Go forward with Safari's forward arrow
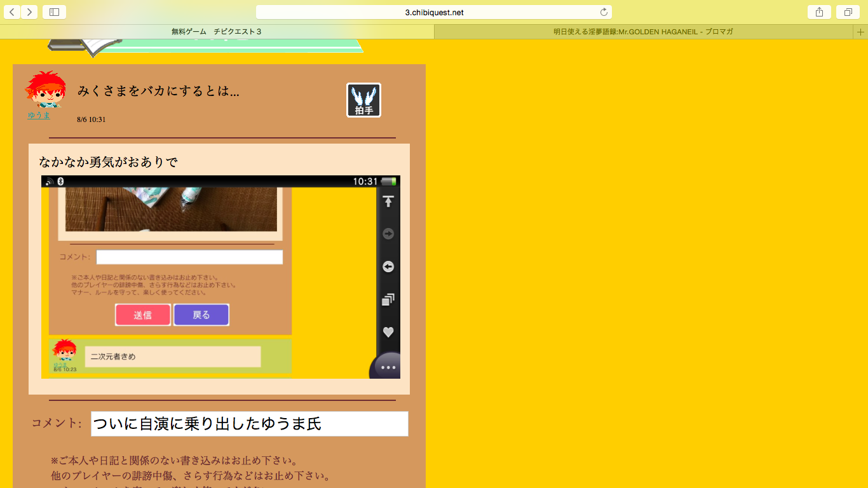 (29, 12)
